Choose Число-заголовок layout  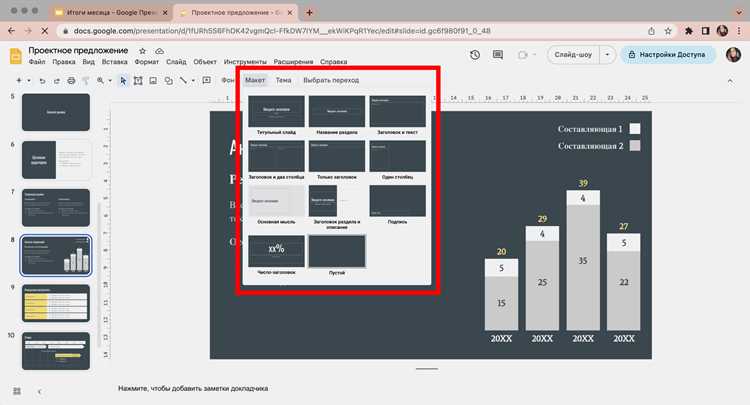(x=276, y=255)
